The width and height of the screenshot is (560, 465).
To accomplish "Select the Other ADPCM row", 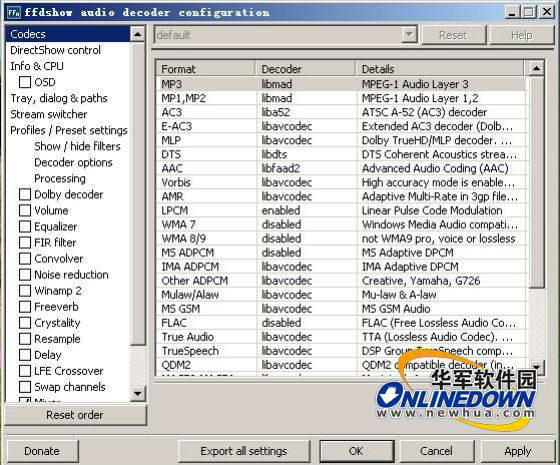I will coord(341,281).
